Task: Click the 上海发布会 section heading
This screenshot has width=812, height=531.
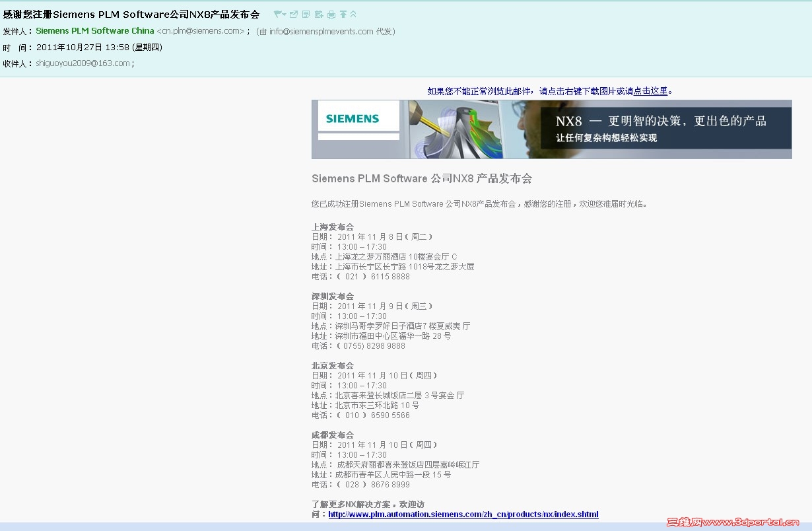Action: (332, 227)
